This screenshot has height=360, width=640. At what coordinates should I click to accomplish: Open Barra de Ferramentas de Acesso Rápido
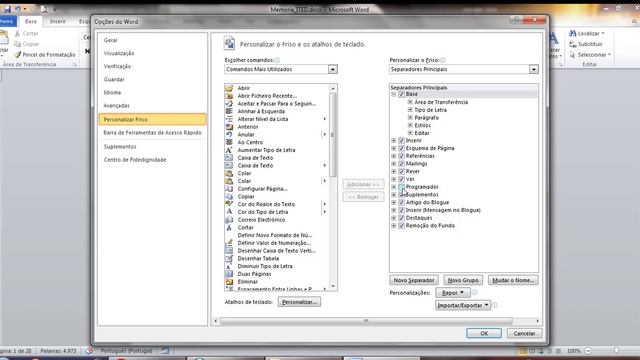click(152, 133)
